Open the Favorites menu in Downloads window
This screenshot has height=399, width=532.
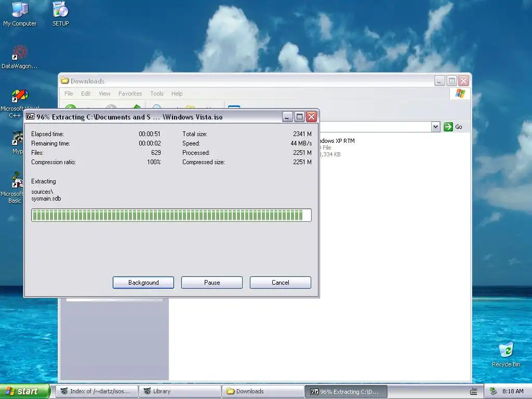(x=130, y=94)
